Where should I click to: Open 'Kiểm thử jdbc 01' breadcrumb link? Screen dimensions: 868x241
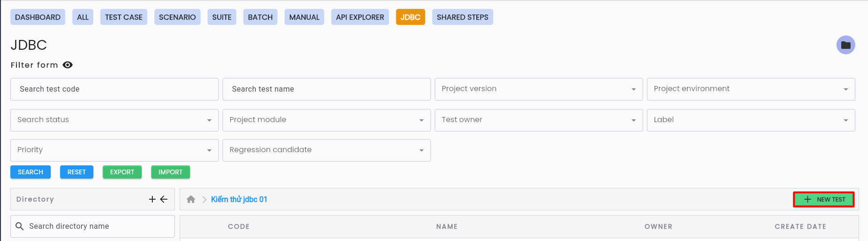pyautogui.click(x=239, y=199)
